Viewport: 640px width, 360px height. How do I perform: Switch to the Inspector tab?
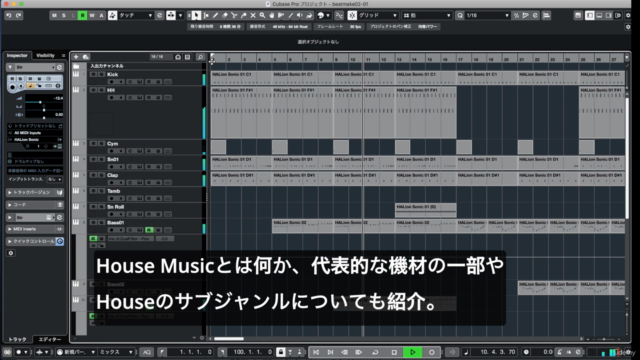pos(17,56)
